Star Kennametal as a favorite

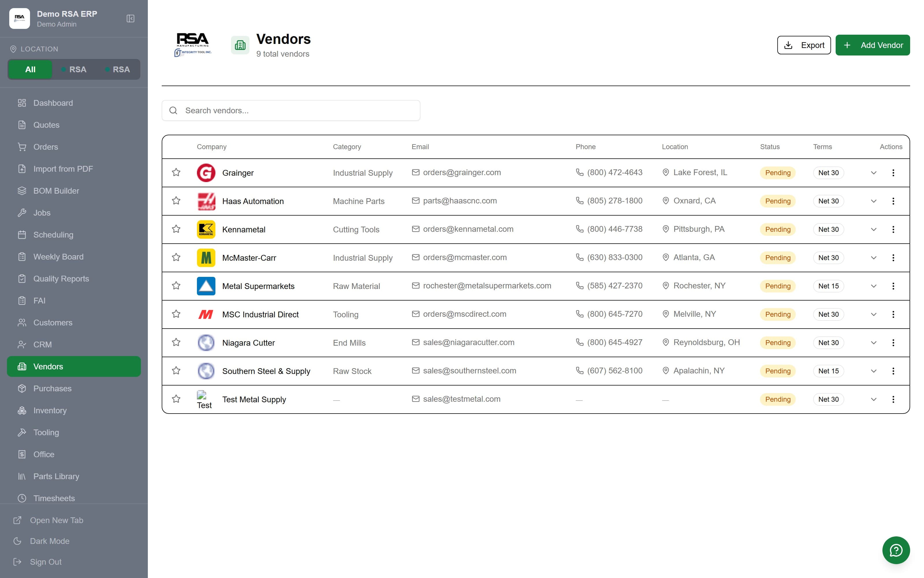[176, 229]
